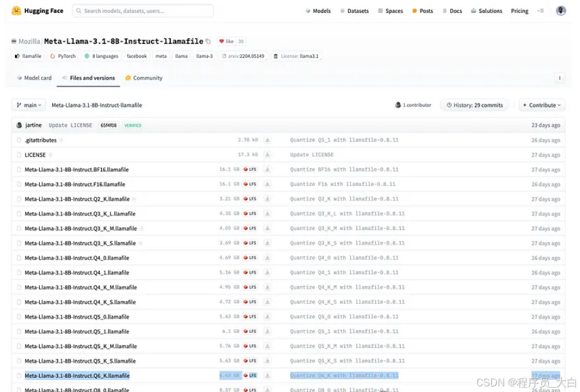Download the Q6_K llamafile

pyautogui.click(x=267, y=375)
